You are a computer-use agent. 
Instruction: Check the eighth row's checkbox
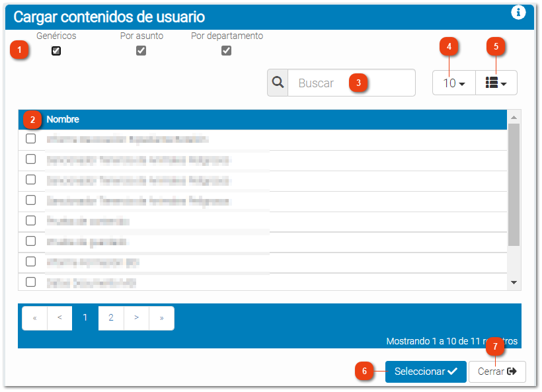click(x=31, y=282)
